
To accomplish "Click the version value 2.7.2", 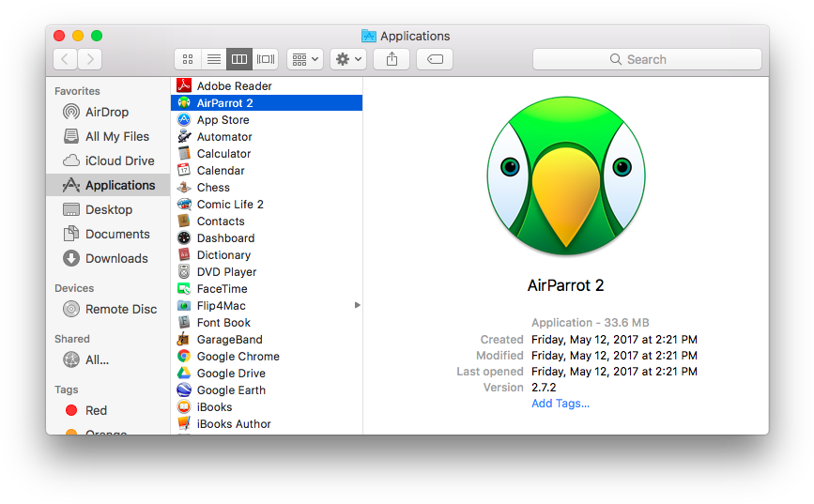I will (x=544, y=388).
